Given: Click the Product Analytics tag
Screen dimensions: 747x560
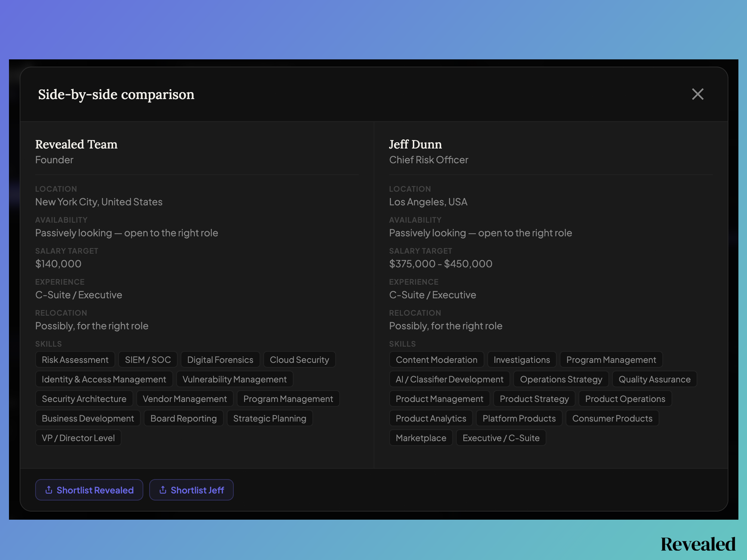Looking at the screenshot, I should click(431, 419).
